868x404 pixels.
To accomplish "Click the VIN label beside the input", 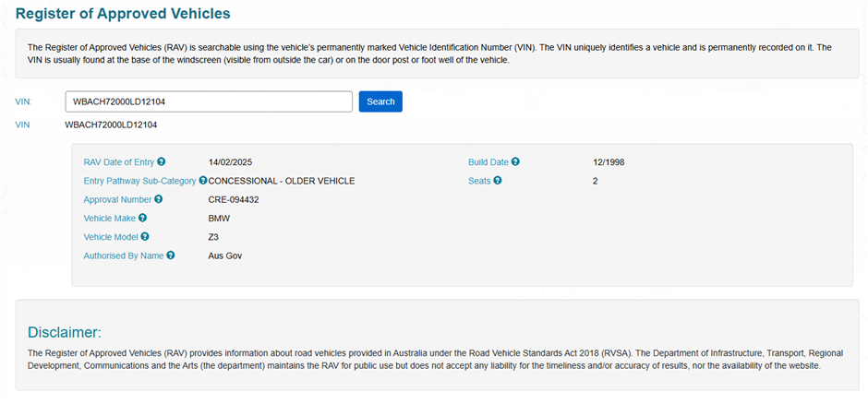I will point(25,101).
